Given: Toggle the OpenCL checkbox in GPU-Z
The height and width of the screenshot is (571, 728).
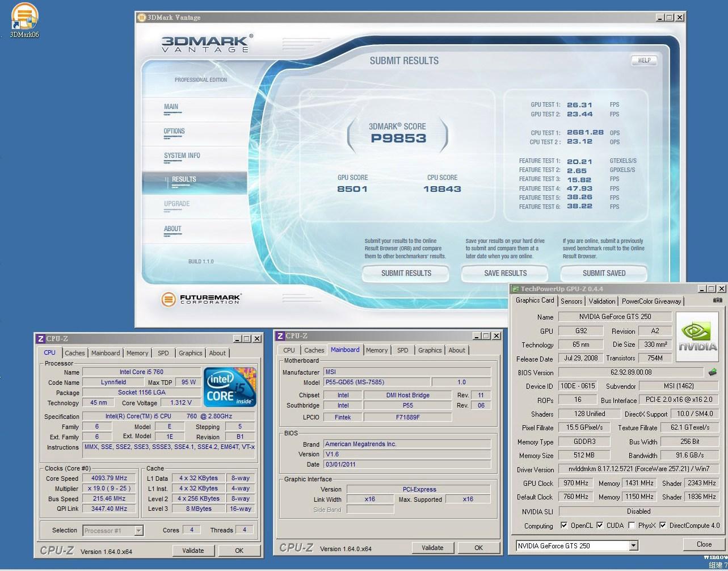Looking at the screenshot, I should 563,525.
